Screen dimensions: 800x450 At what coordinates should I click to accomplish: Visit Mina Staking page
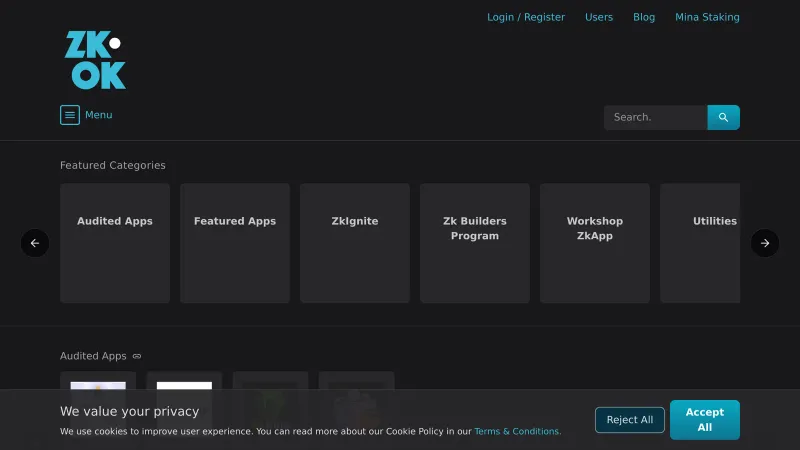tap(707, 17)
